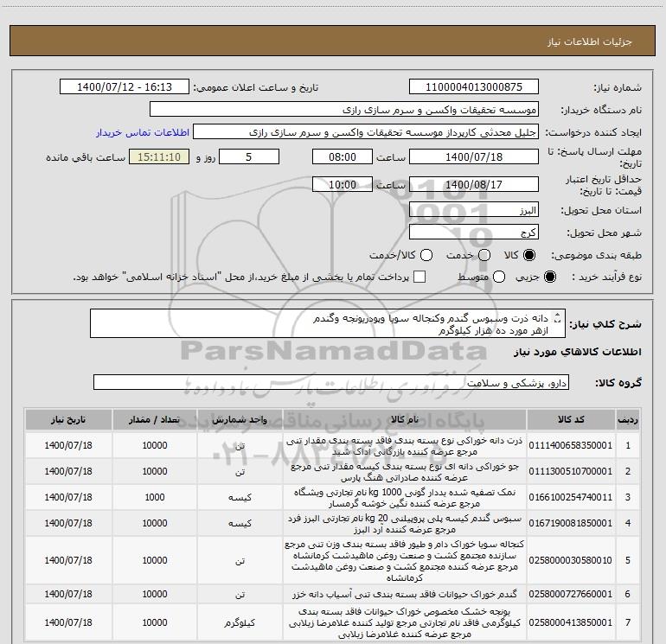The width and height of the screenshot is (666, 644).
Task: Click the need number field 1100004013000875
Action: (474, 87)
